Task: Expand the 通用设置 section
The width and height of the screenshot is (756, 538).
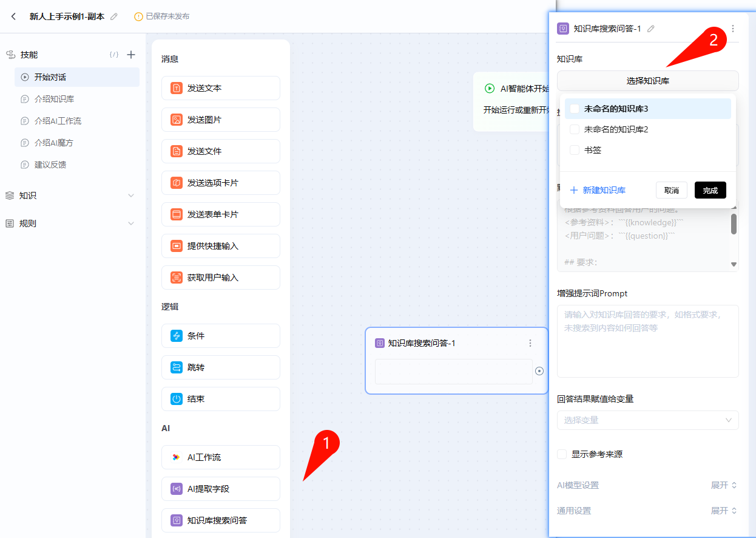Action: (x=724, y=511)
